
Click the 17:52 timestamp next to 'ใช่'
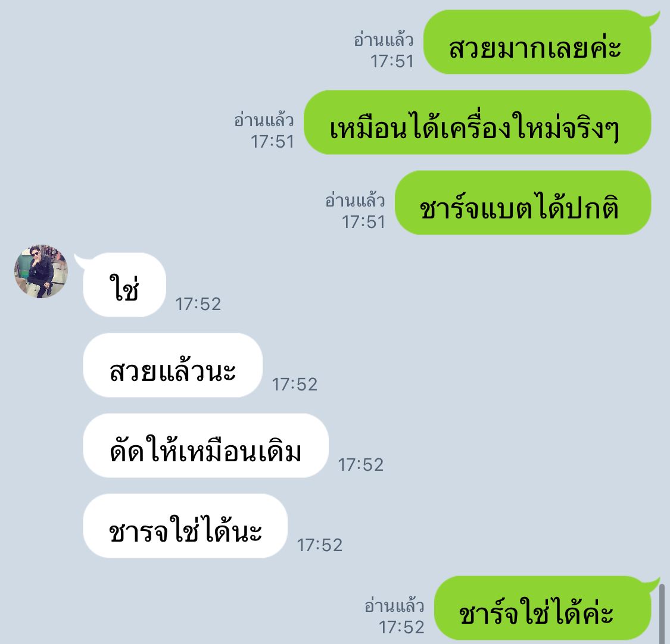198,304
